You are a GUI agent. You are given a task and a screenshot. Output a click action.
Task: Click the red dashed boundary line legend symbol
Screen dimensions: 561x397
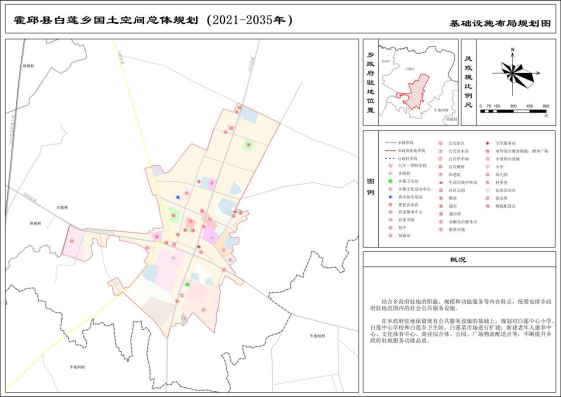(391, 151)
